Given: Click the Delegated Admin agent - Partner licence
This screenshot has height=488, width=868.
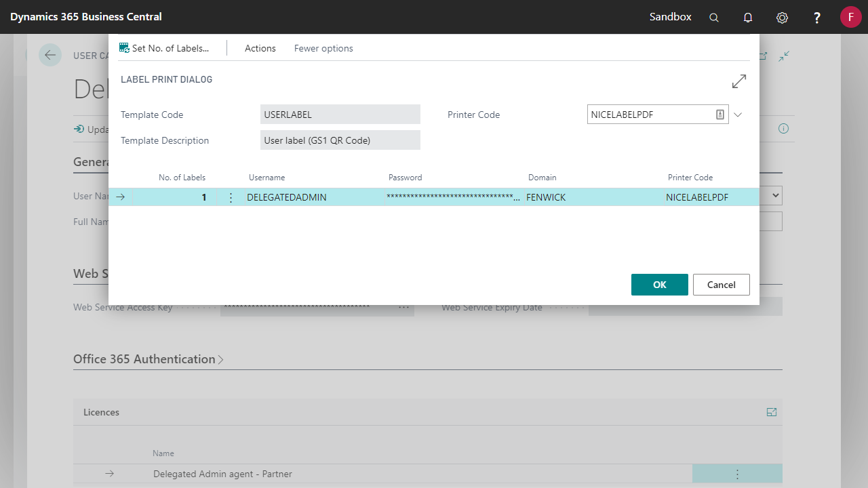Looking at the screenshot, I should 222,474.
